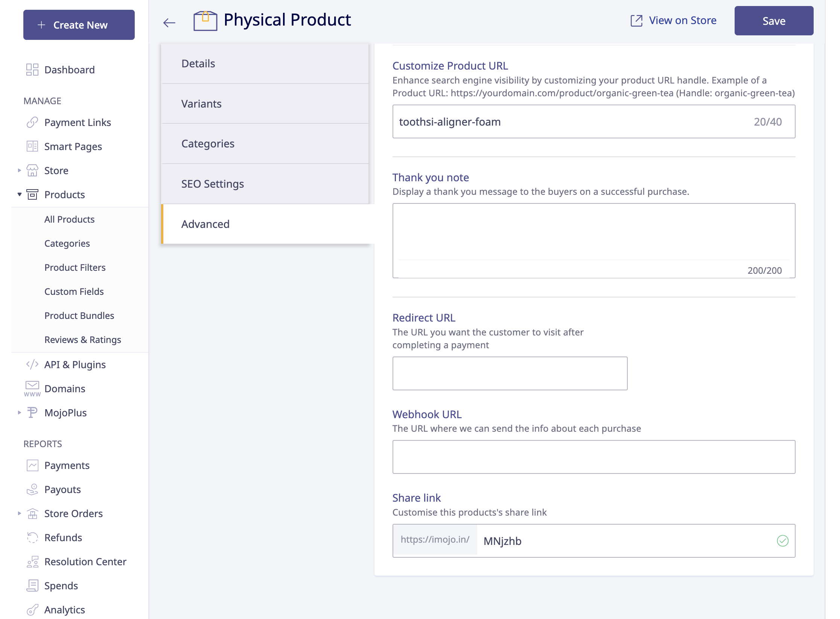The image size is (840, 619).
Task: Click the Resolution Center icon
Action: coord(32,561)
